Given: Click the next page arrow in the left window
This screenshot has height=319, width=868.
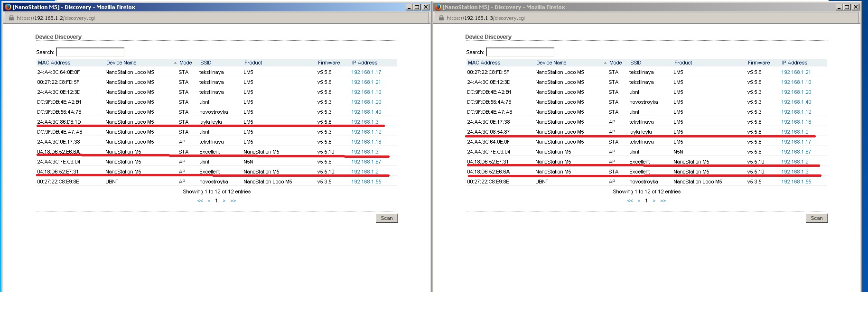Looking at the screenshot, I should tap(224, 201).
